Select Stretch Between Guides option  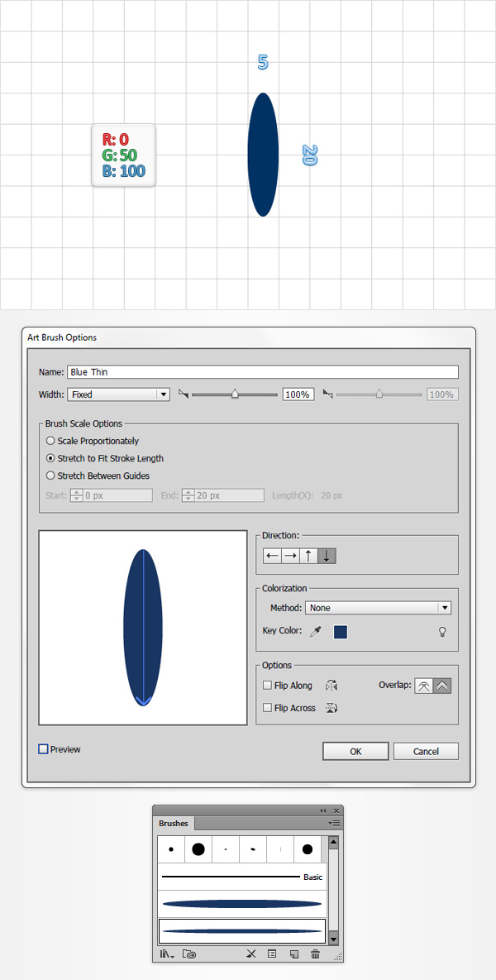pyautogui.click(x=98, y=476)
